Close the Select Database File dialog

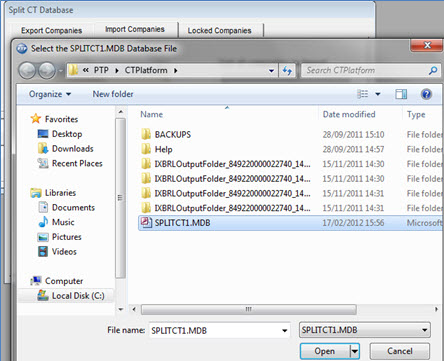(427, 45)
